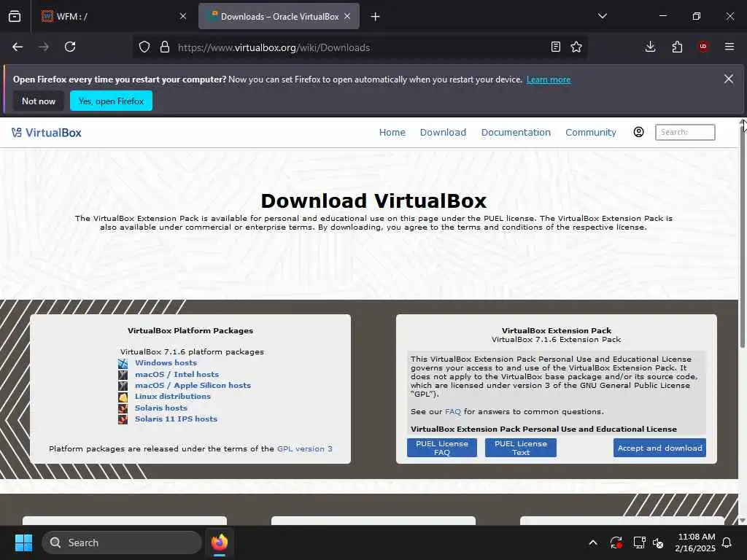The width and height of the screenshot is (747, 560).
Task: Click the Firefox taskbar icon
Action: (220, 542)
